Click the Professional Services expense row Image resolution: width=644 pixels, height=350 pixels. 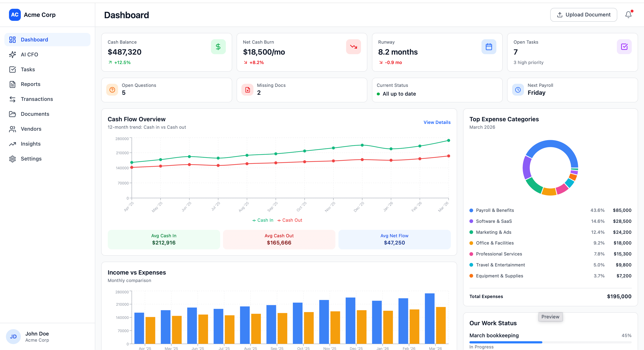point(550,254)
